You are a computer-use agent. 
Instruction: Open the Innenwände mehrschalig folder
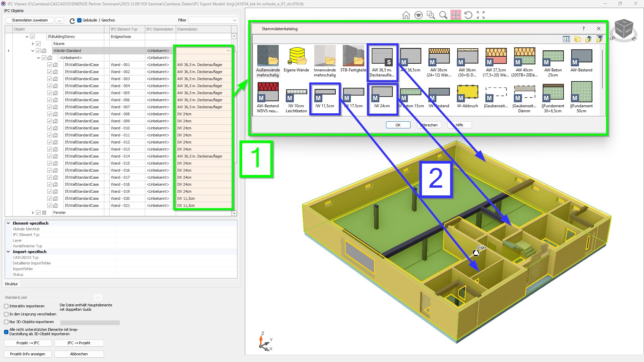[x=325, y=61]
